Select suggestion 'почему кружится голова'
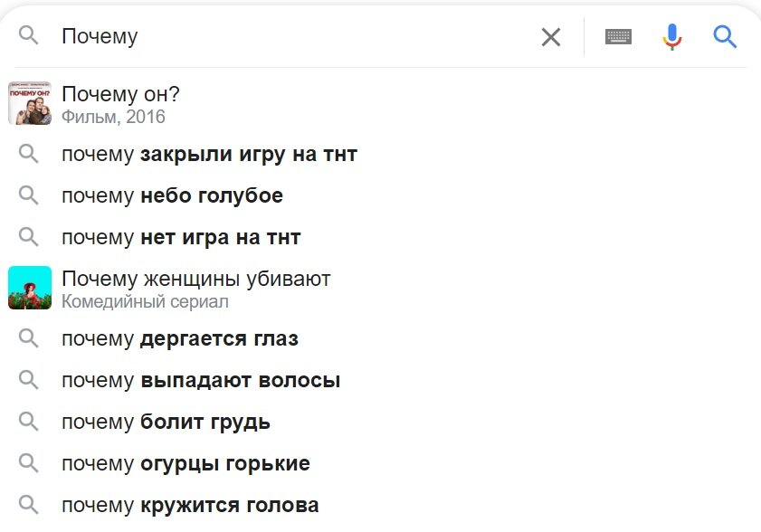The image size is (761, 532). (x=190, y=506)
